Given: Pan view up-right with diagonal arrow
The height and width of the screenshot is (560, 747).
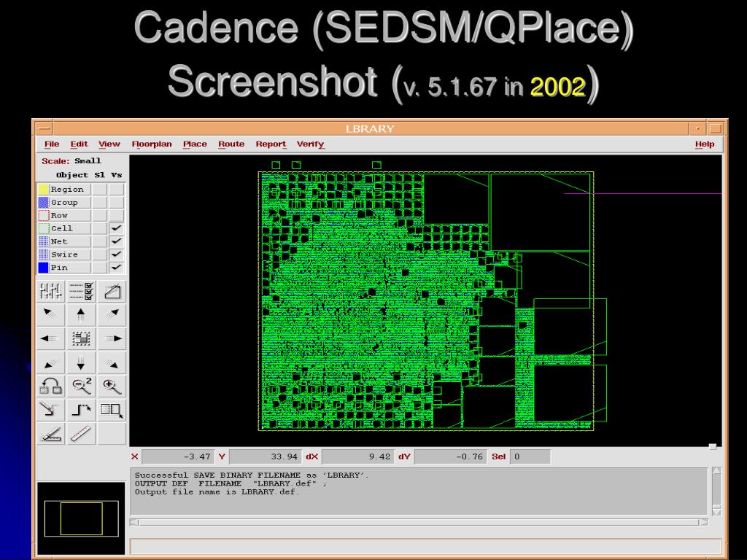Looking at the screenshot, I should [112, 314].
